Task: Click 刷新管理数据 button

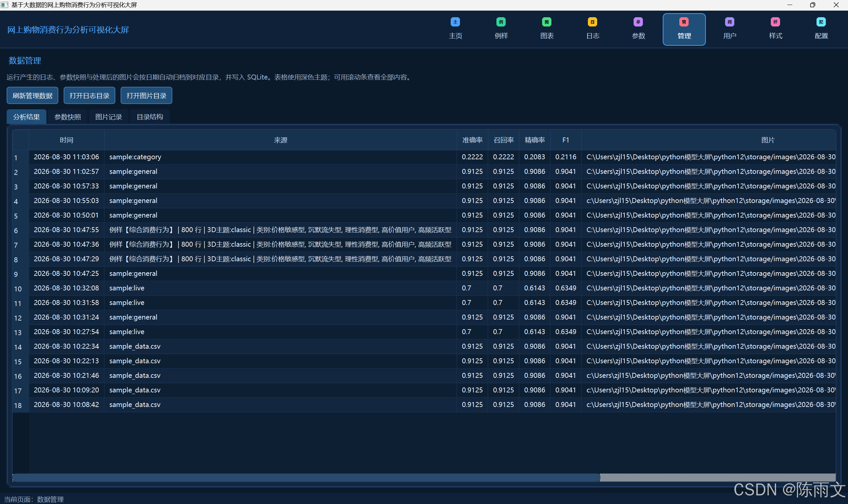Action: coord(32,95)
